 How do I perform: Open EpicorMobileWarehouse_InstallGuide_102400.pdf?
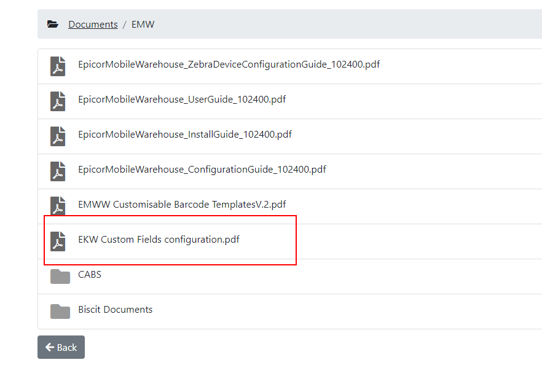[185, 135]
